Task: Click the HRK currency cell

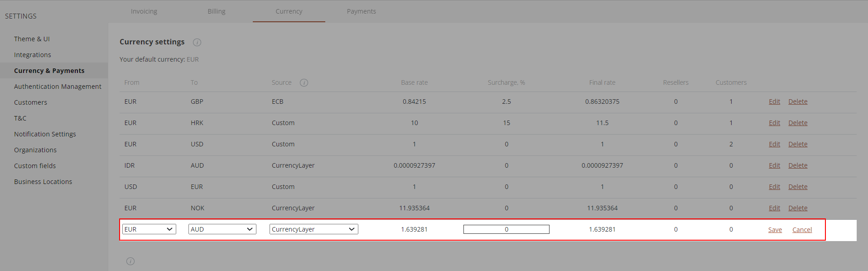Action: [197, 123]
